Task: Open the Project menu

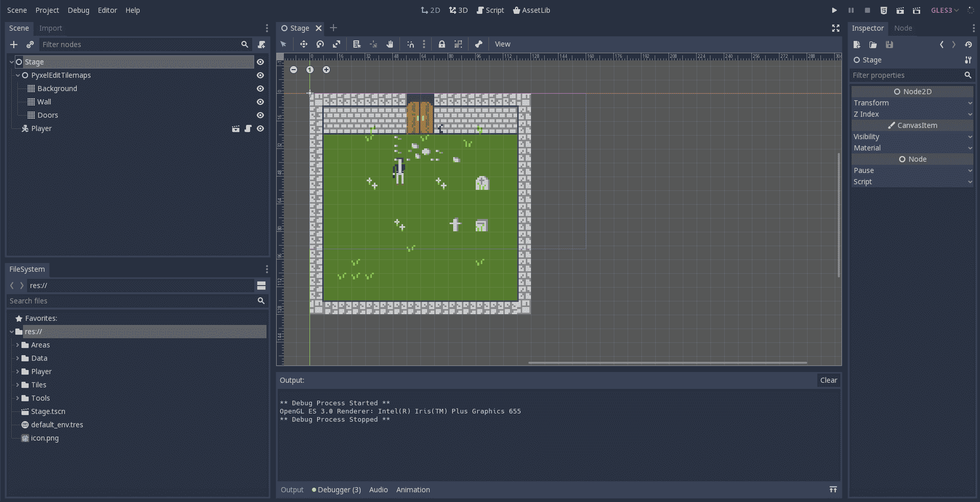Action: [47, 10]
